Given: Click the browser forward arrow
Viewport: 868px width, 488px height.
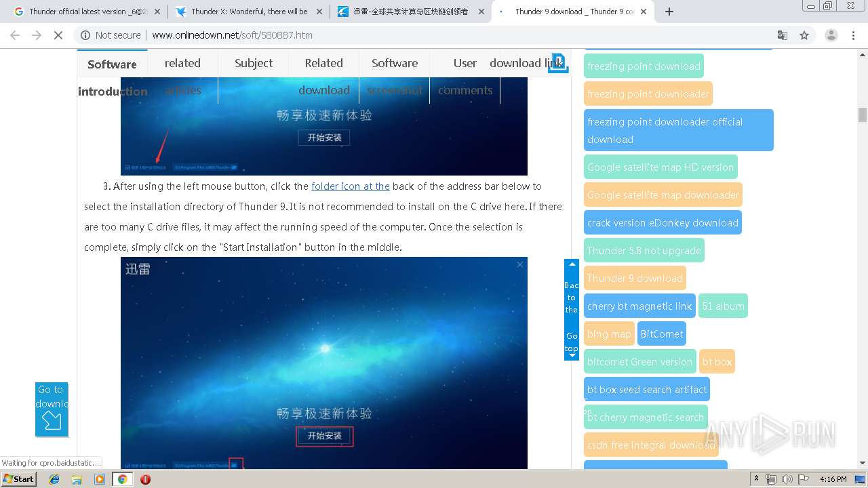Looking at the screenshot, I should (x=37, y=35).
